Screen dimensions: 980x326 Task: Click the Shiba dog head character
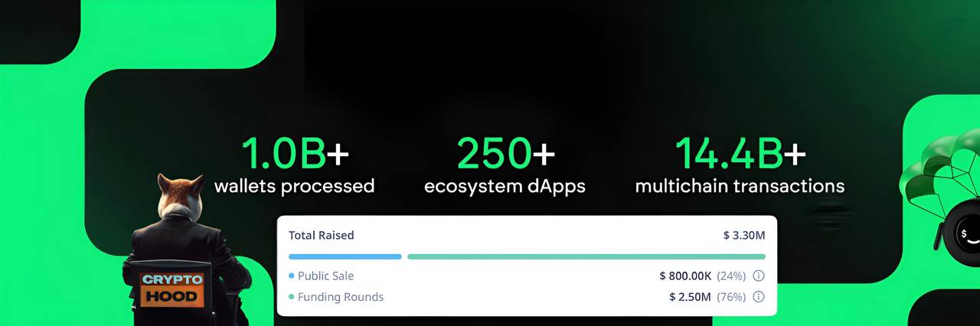pyautogui.click(x=179, y=196)
